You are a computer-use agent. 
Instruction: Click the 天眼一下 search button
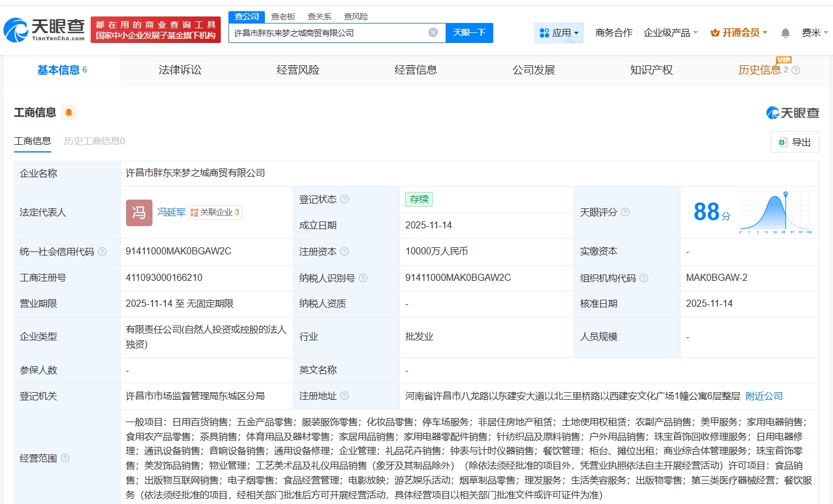tap(469, 33)
